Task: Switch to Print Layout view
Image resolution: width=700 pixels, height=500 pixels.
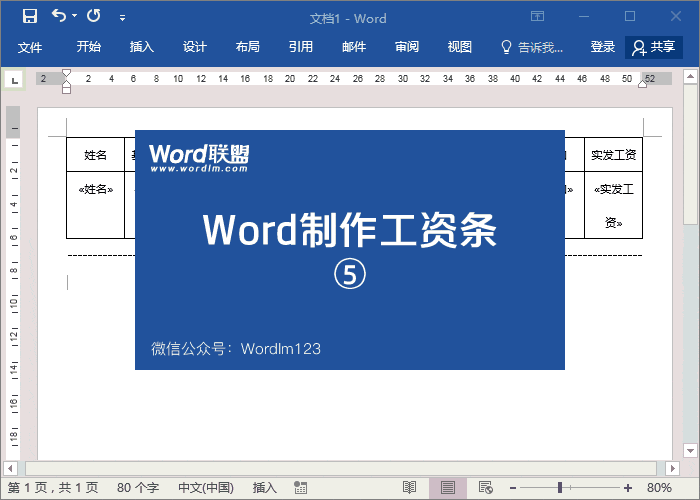Action: [448, 488]
